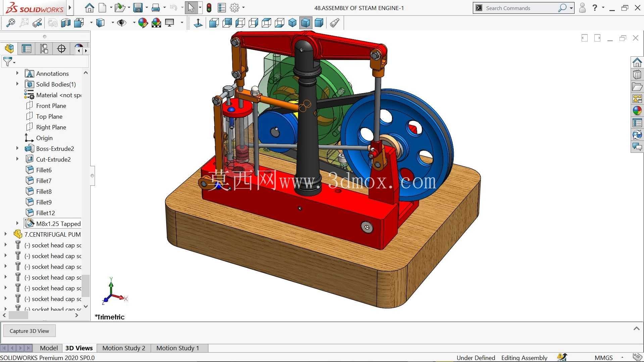Open the File Explorer task pane tab
This screenshot has height=362, width=644.
pyautogui.click(x=637, y=86)
